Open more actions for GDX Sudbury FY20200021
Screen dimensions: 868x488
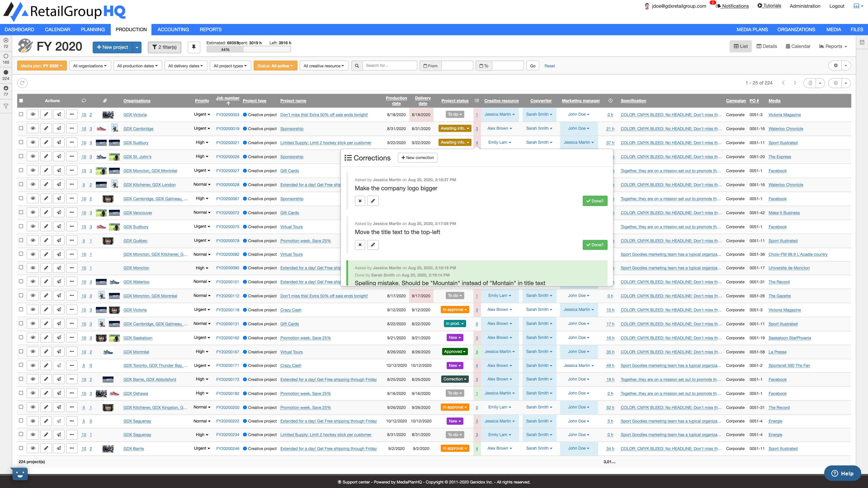coord(72,143)
